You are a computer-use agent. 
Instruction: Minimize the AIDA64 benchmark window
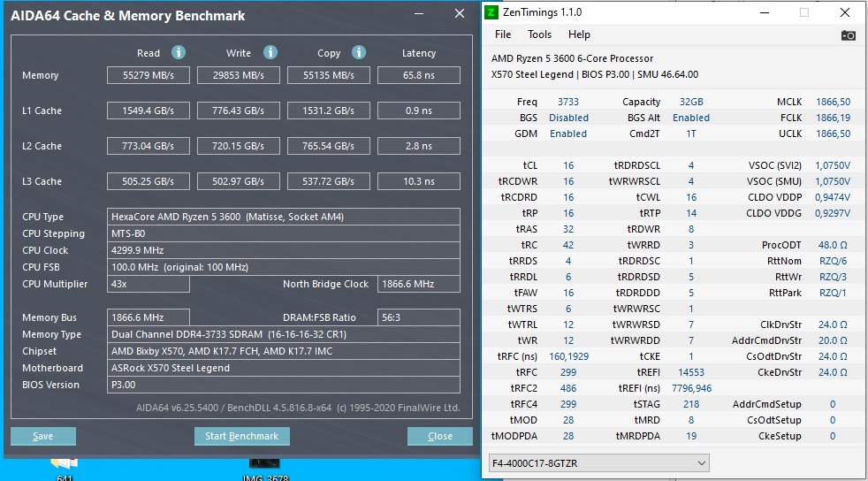pyautogui.click(x=419, y=14)
